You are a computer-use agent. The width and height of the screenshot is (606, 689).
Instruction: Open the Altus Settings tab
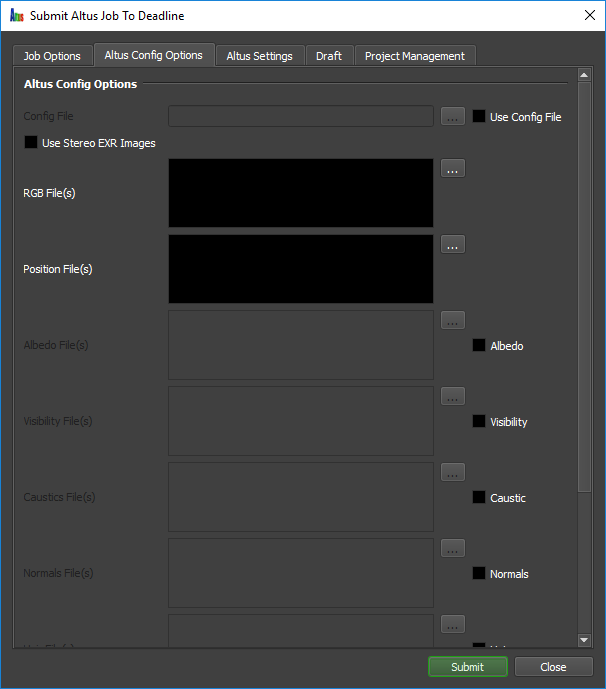[x=260, y=56]
